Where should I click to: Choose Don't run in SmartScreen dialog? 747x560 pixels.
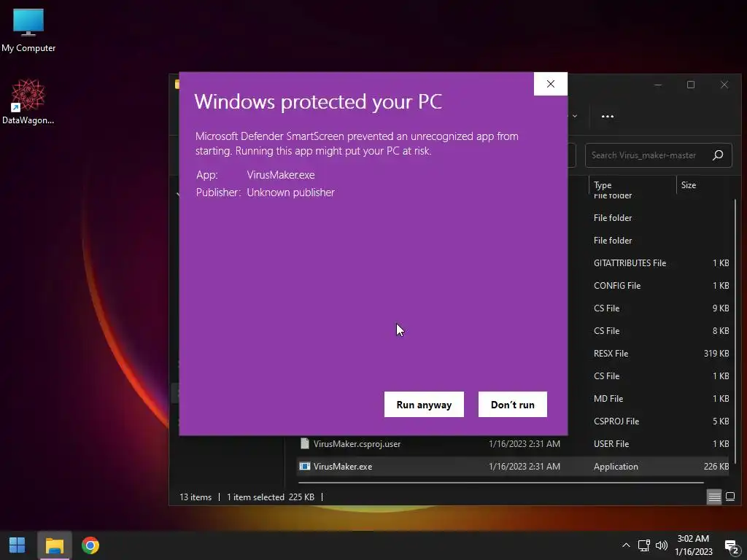point(512,404)
